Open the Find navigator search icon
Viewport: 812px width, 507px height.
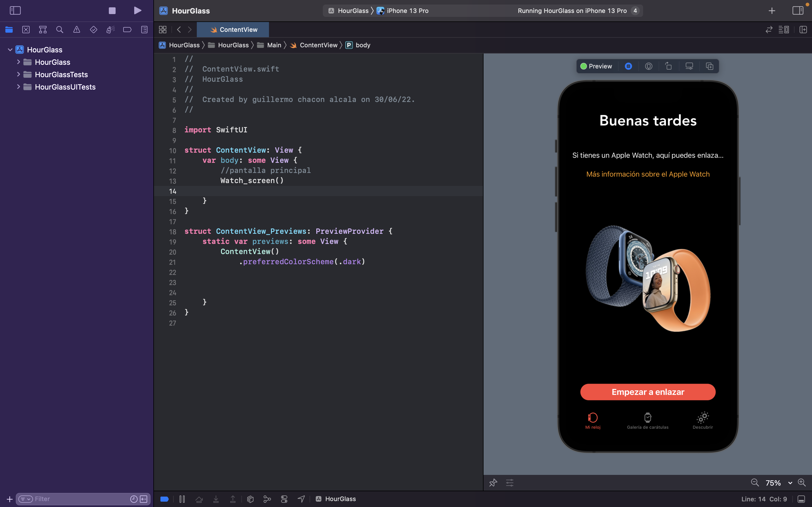(x=60, y=30)
